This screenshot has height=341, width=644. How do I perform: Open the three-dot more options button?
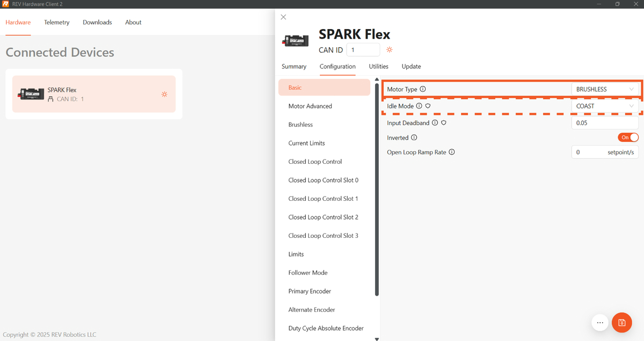[600, 323]
